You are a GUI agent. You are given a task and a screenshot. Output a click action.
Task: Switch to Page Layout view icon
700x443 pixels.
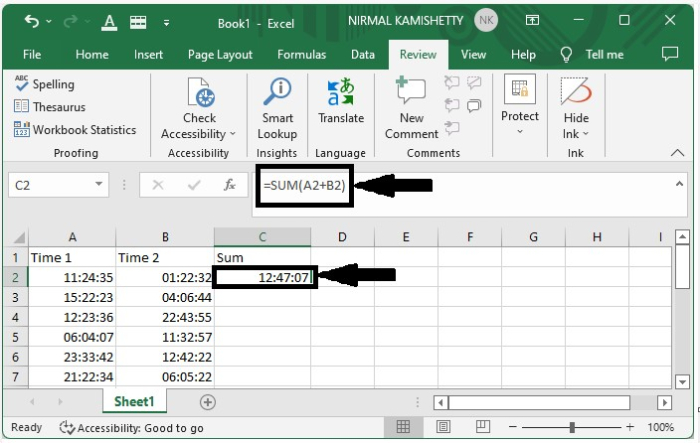pos(443,427)
